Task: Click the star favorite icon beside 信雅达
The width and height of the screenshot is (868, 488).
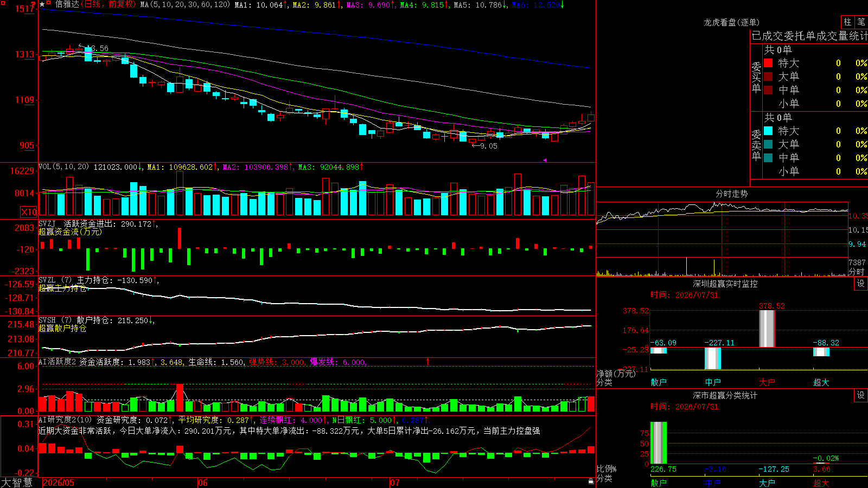Action: pyautogui.click(x=42, y=4)
